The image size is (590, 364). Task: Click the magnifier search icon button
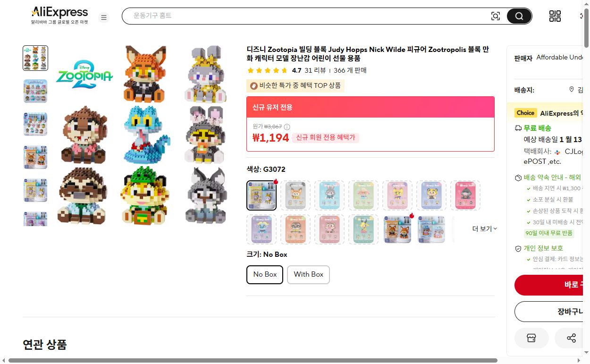[519, 17]
